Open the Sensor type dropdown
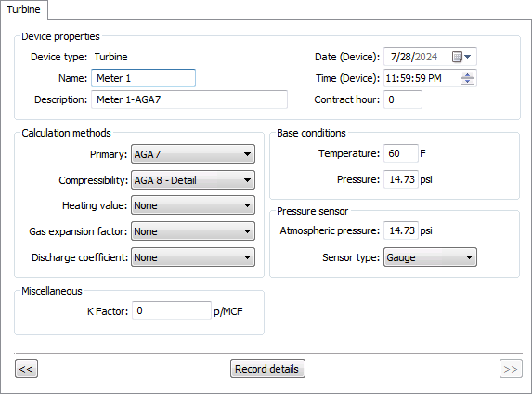The height and width of the screenshot is (394, 532). [x=430, y=257]
